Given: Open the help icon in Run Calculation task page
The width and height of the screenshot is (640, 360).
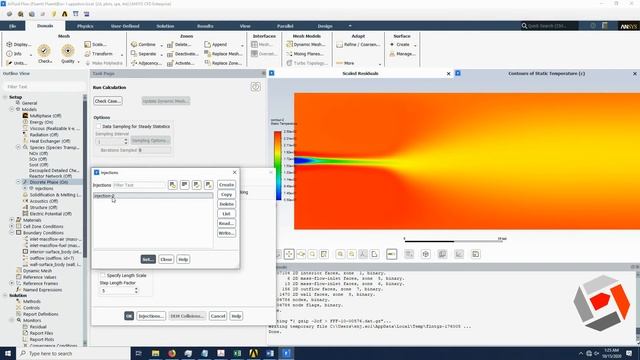Looking at the screenshot, I should (x=256, y=87).
